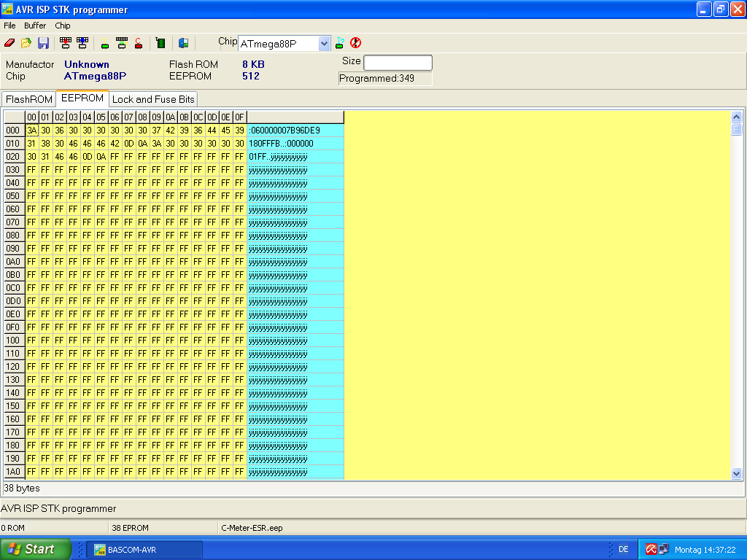Click the red eraser clear buffer icon
The image size is (747, 560).
pos(9,43)
